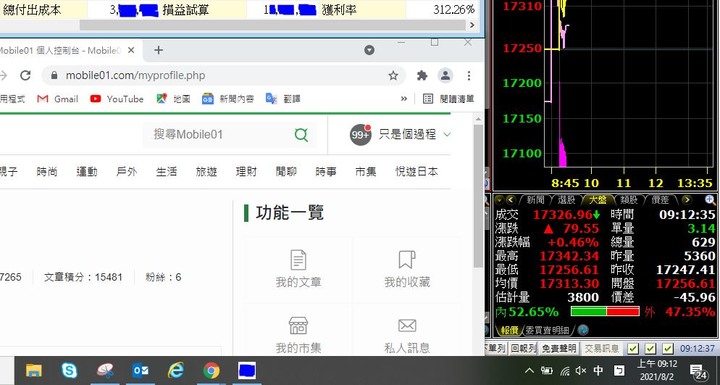Switch to the 類股 tab
Image resolution: width=720 pixels, height=385 pixels.
(628, 200)
